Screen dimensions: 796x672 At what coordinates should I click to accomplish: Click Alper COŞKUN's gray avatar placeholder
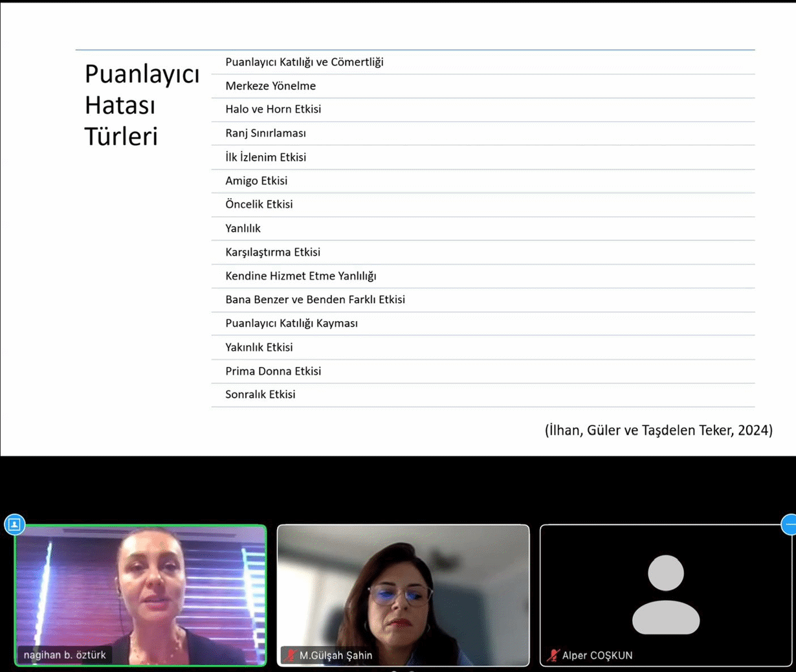point(665,594)
